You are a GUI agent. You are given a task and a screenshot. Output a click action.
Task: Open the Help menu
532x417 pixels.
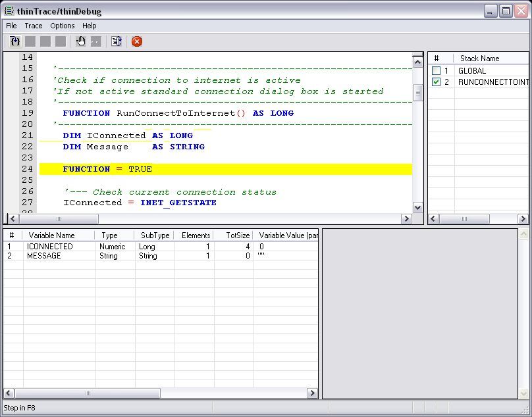tap(90, 26)
